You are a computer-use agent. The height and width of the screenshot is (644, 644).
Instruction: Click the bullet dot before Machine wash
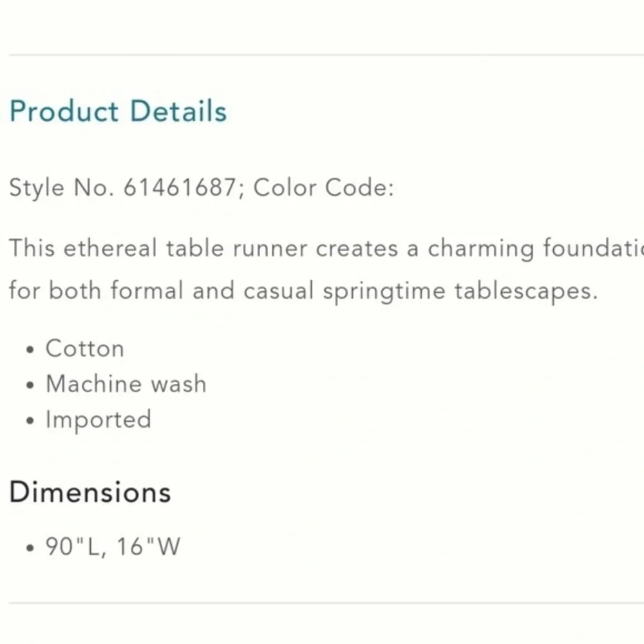pyautogui.click(x=30, y=385)
